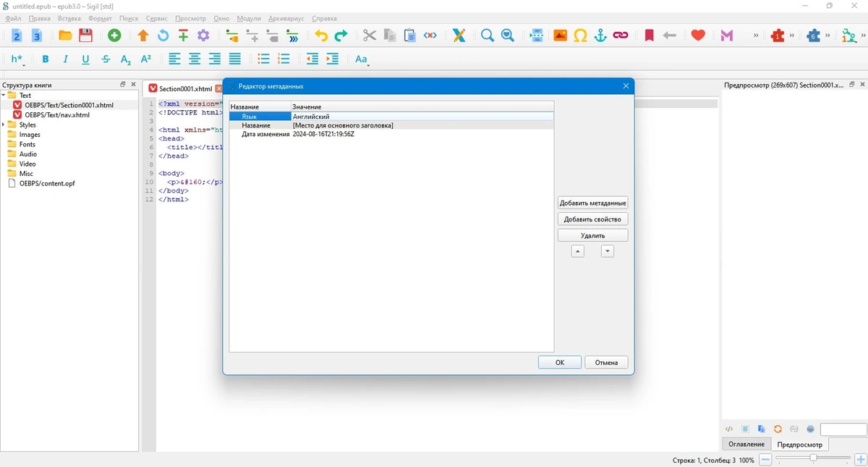
Task: Increase indent toolbar icon
Action: pos(333,59)
